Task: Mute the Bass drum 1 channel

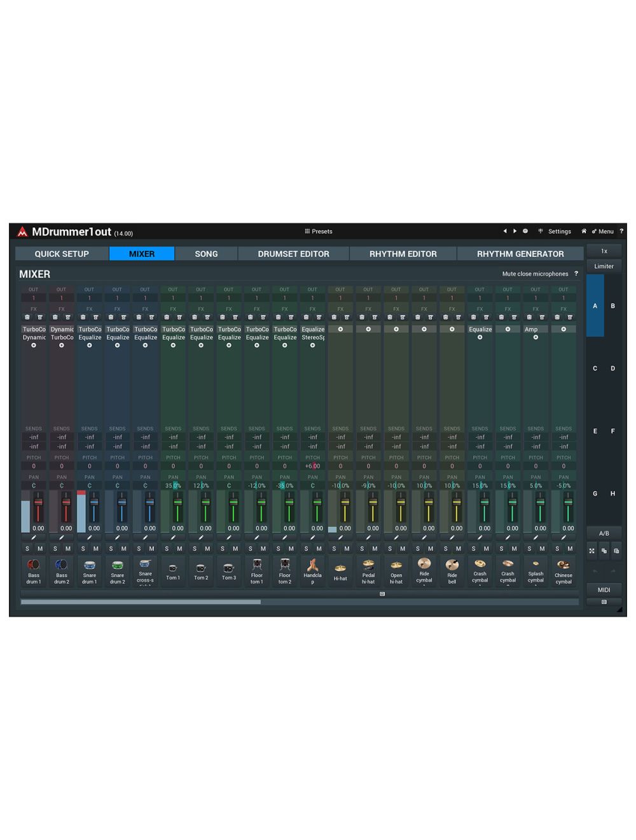Action: 40,549
